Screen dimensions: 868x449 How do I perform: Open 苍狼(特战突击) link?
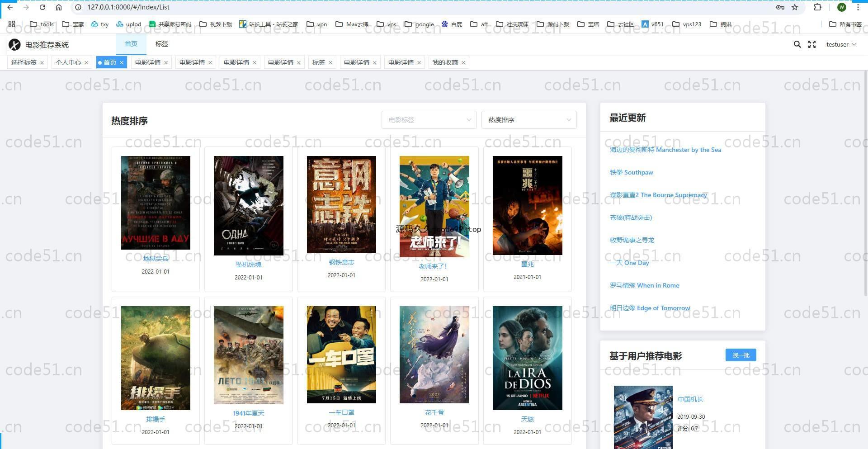click(631, 217)
